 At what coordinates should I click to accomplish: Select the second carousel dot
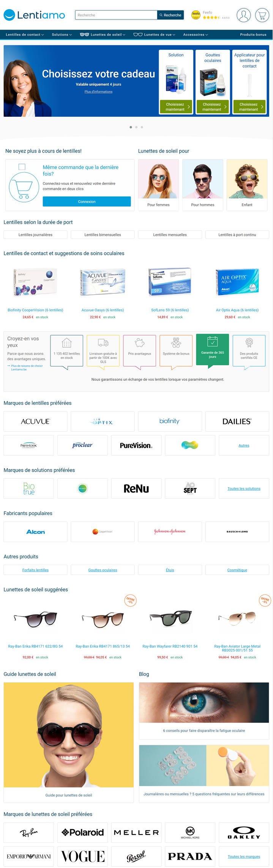pyautogui.click(x=136, y=127)
